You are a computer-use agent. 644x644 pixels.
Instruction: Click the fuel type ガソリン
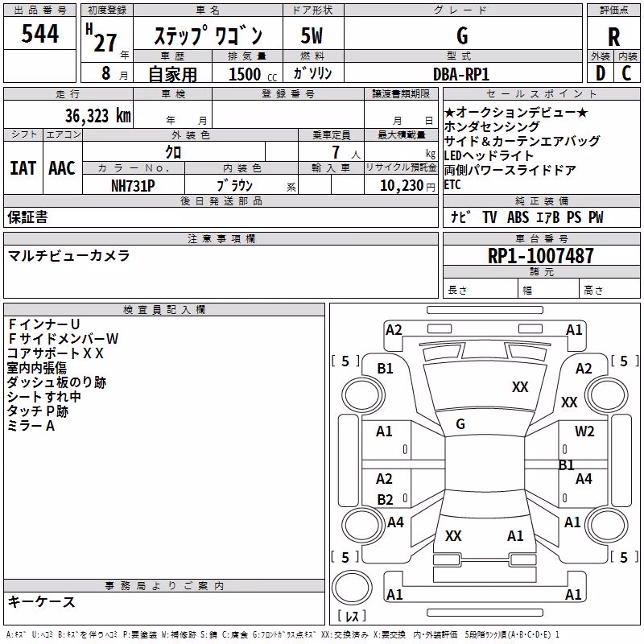[x=312, y=73]
